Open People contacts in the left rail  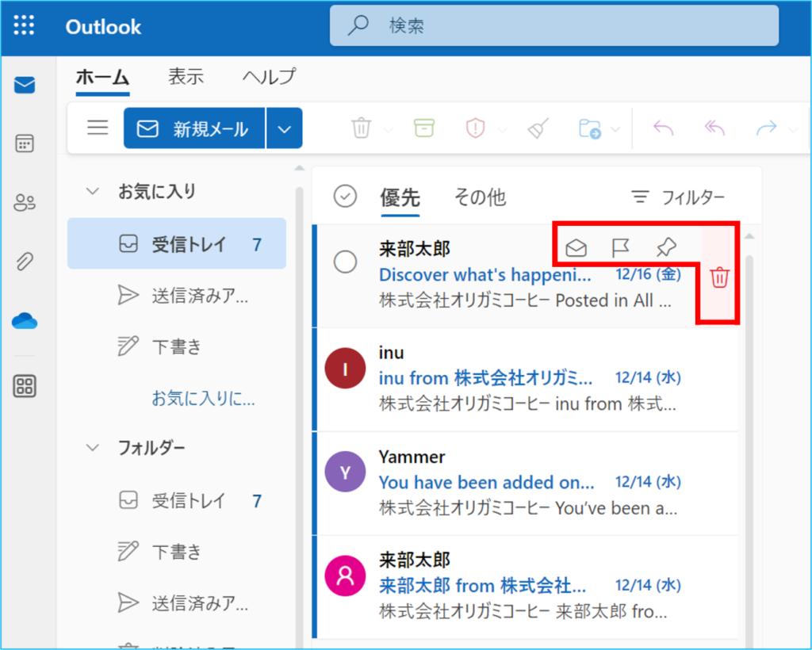(x=25, y=203)
